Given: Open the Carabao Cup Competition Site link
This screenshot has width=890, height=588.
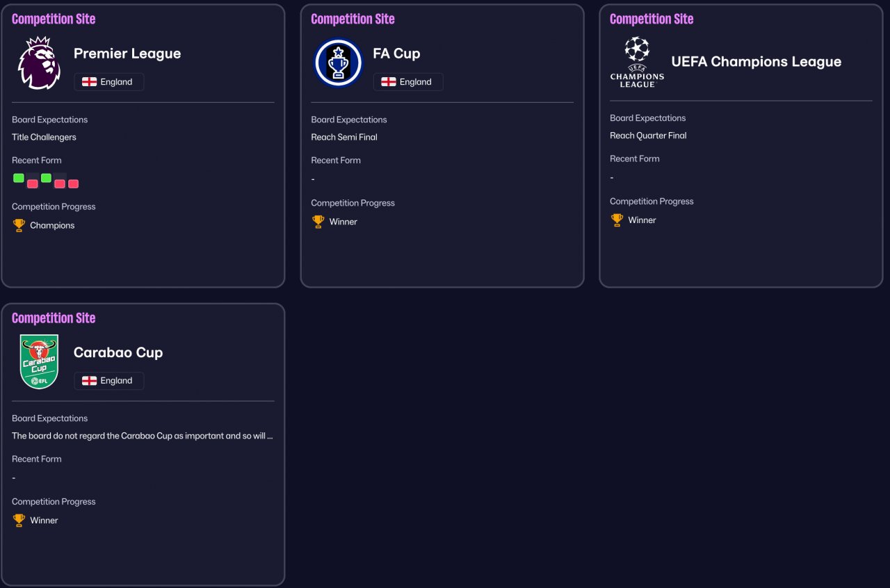Looking at the screenshot, I should click(54, 318).
